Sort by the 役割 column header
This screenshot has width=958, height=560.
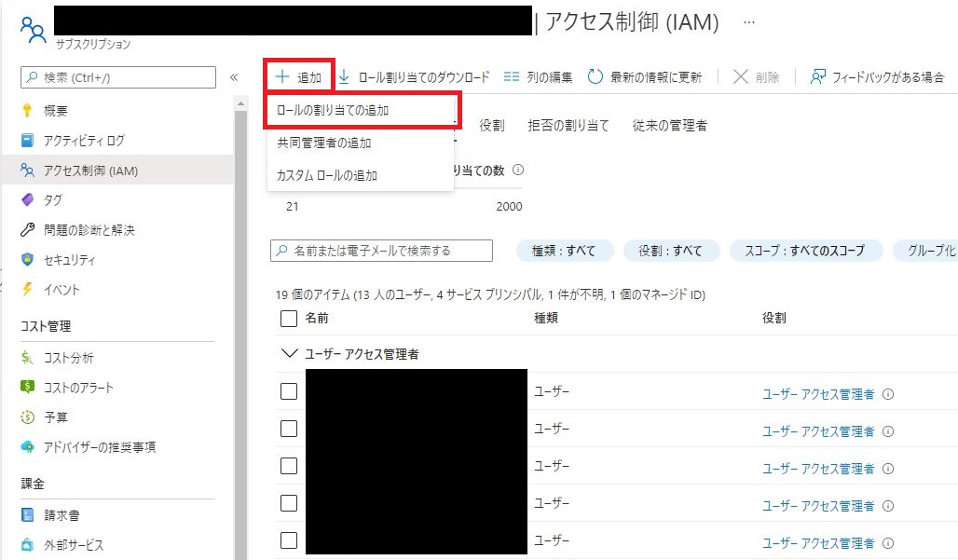point(774,318)
